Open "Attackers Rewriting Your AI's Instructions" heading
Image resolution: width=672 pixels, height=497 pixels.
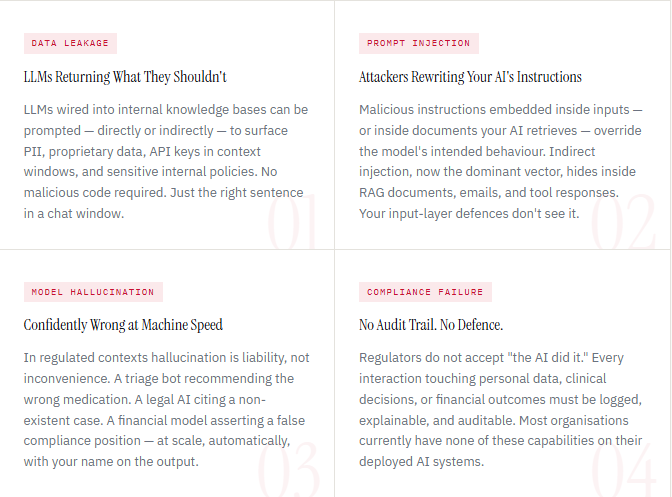(470, 77)
